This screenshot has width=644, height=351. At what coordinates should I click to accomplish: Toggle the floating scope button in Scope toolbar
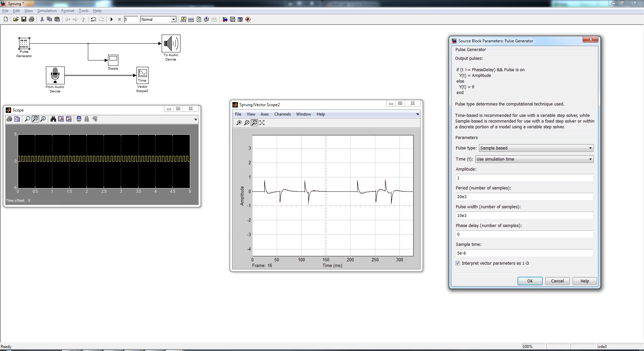point(79,119)
